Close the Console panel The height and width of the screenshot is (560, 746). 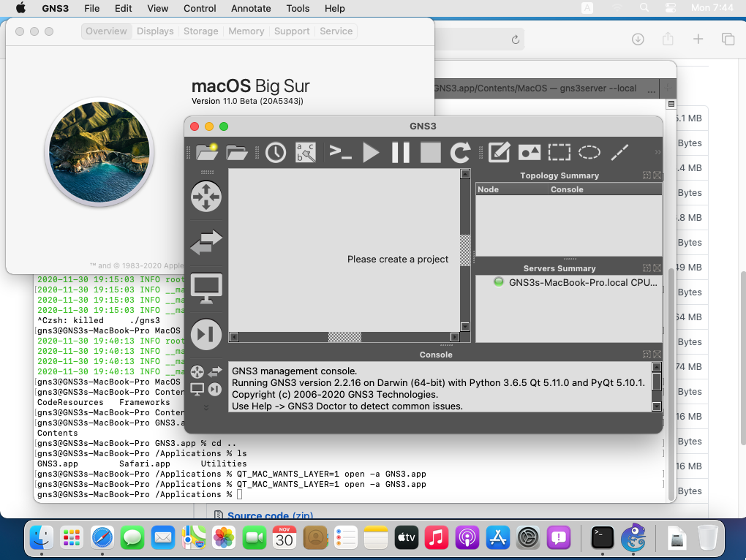coord(657,354)
